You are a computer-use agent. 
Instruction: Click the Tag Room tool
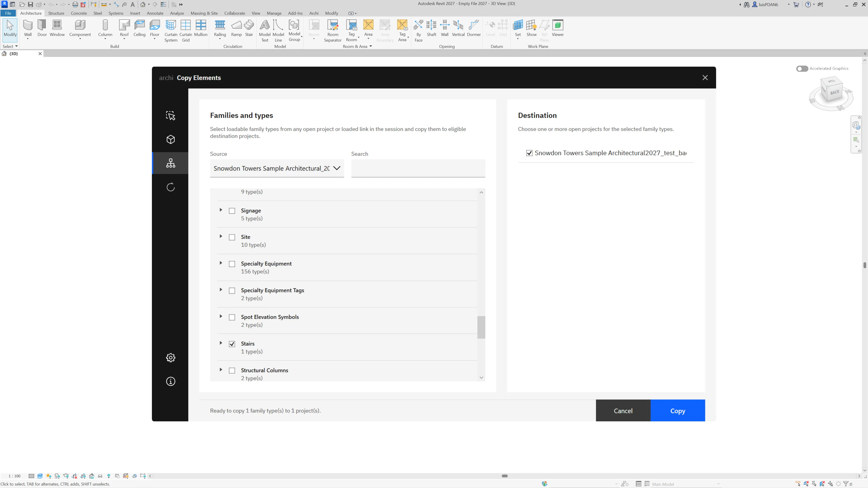(x=351, y=31)
